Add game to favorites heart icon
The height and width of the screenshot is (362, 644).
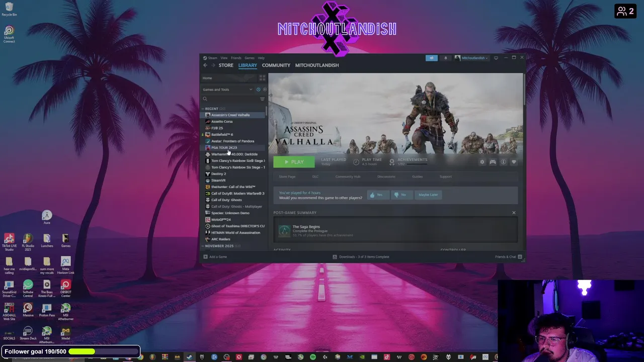pos(514,162)
